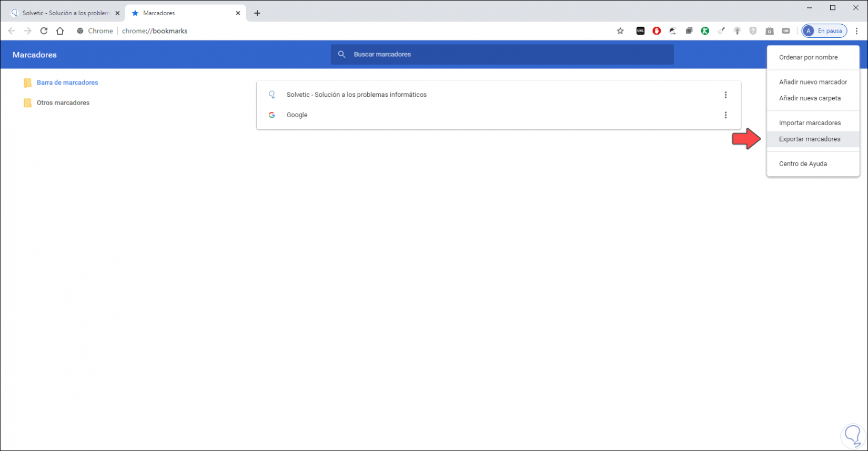868x451 pixels.
Task: Open a new tab with plus button
Action: tap(257, 13)
